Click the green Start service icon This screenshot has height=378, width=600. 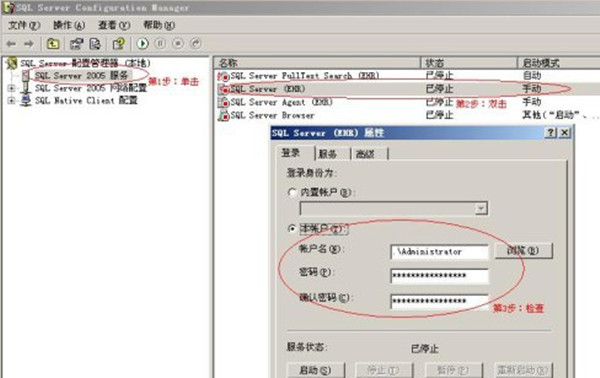pyautogui.click(x=143, y=44)
